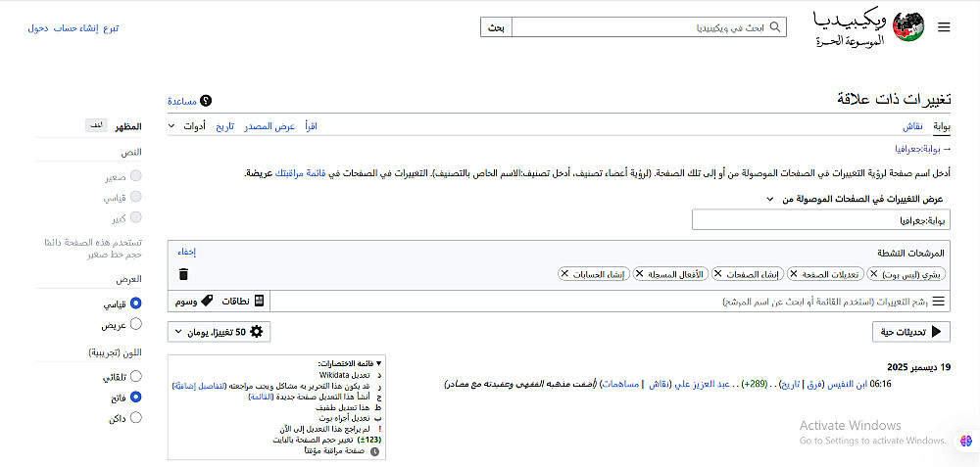Remove the إنشاء الحسابات filter chip

point(564,274)
